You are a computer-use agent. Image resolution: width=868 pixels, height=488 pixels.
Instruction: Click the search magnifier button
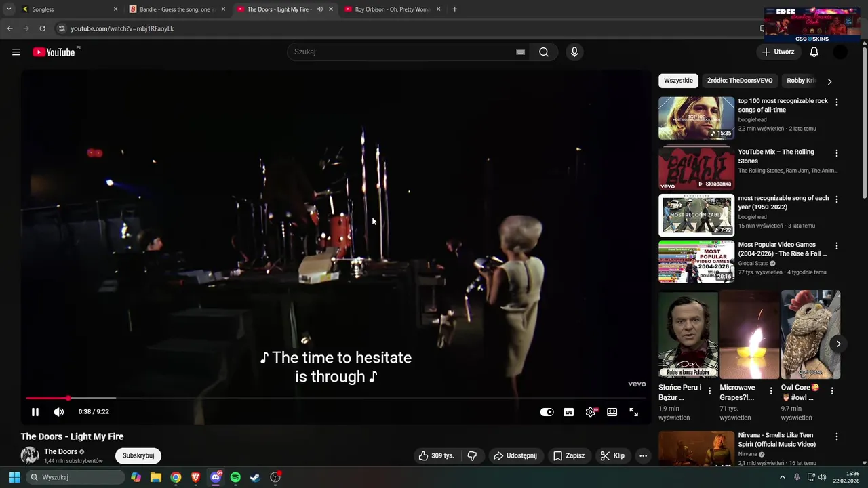click(544, 52)
